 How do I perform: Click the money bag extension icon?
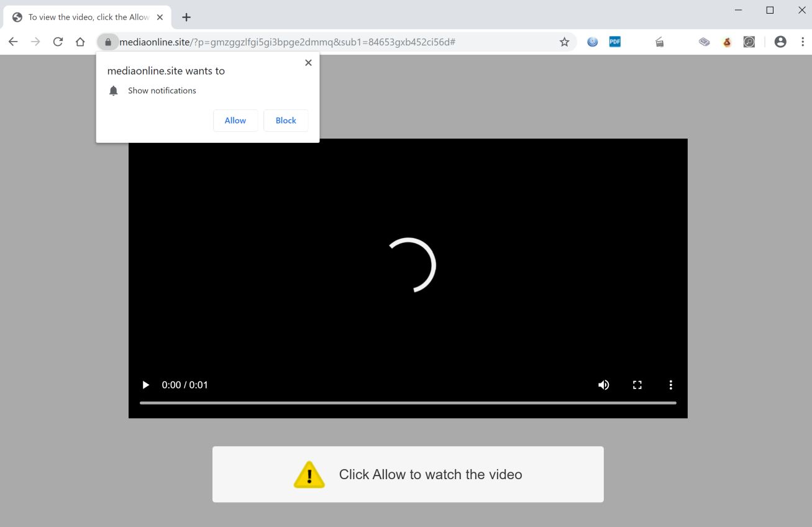click(726, 42)
